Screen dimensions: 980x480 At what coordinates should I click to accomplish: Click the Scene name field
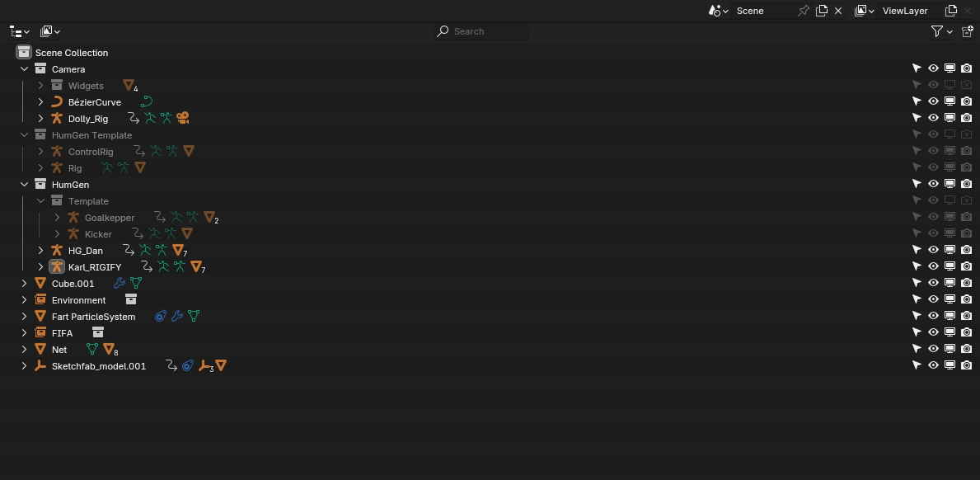click(762, 11)
